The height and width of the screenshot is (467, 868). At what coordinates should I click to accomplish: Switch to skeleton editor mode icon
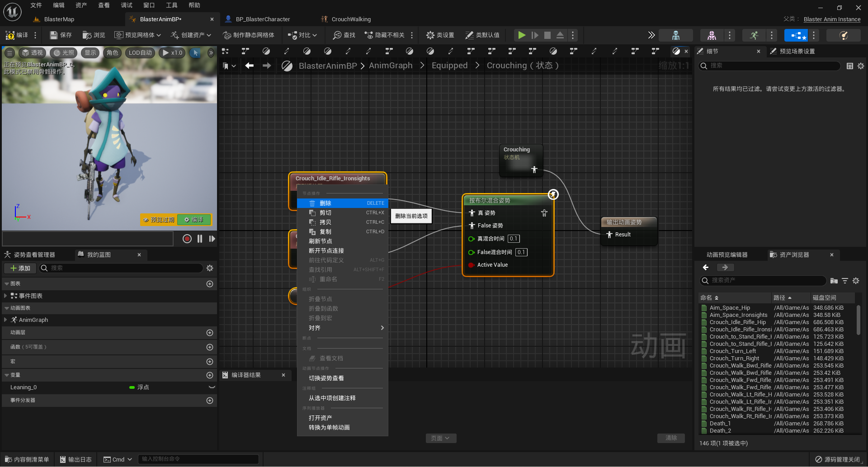[675, 35]
